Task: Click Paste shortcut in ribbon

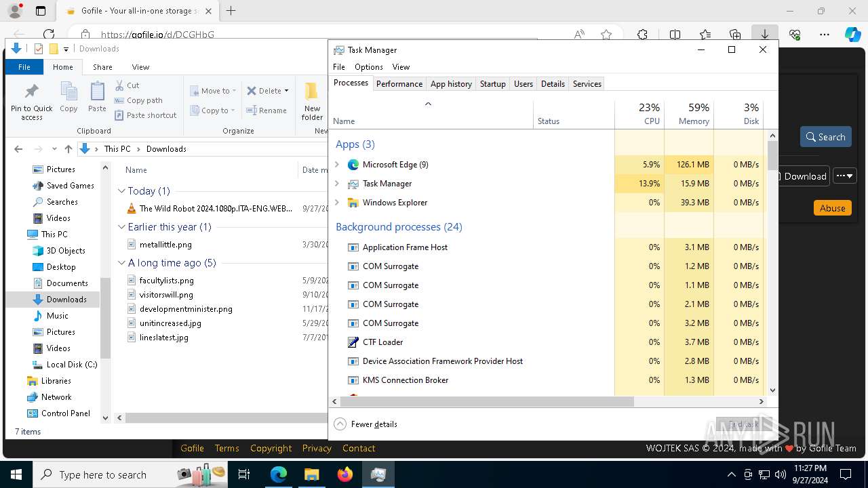Action: tap(145, 115)
